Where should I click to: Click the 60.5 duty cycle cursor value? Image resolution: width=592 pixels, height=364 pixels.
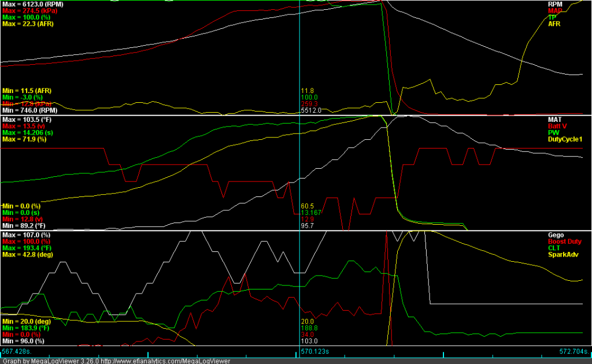307,206
